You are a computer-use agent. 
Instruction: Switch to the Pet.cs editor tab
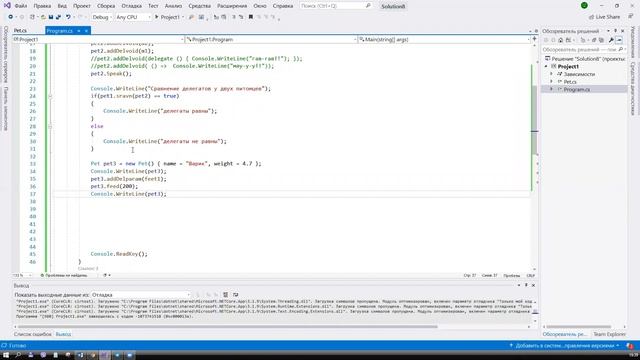tap(20, 31)
